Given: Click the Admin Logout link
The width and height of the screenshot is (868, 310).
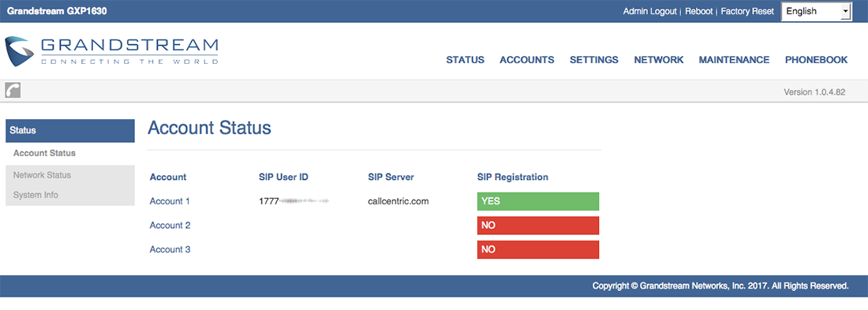Looking at the screenshot, I should coord(650,11).
